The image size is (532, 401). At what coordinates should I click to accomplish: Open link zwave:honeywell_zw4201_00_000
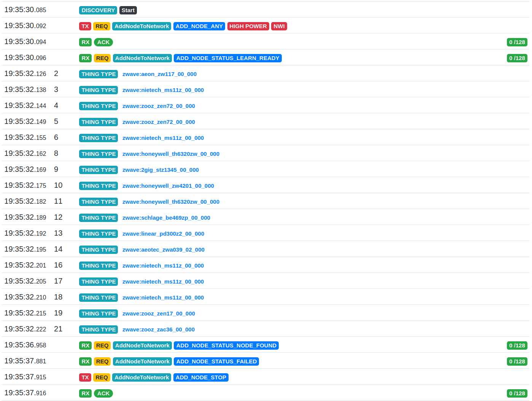point(168,186)
